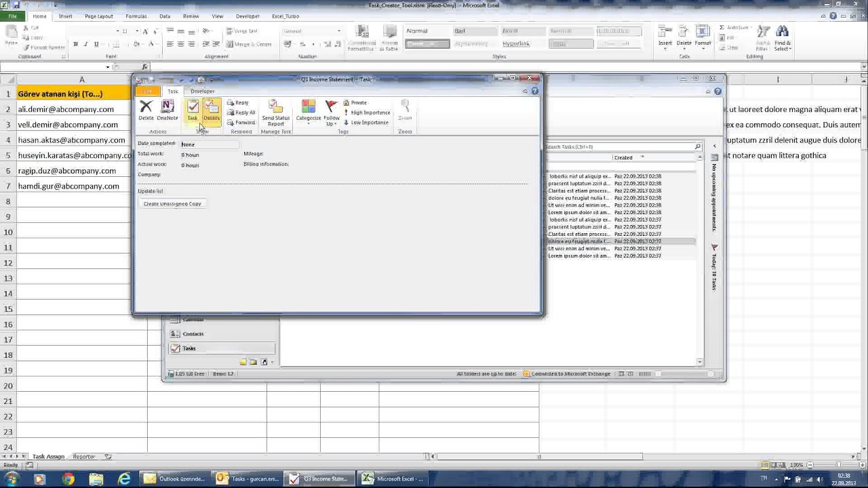Select Excel column A header
Viewport: 868px width, 488px height.
(x=81, y=80)
